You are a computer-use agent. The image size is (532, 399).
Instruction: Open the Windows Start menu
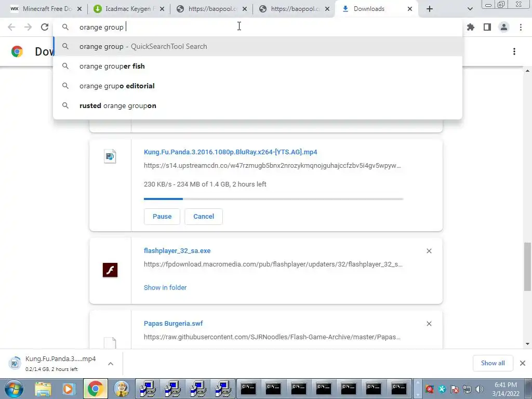(x=14, y=389)
